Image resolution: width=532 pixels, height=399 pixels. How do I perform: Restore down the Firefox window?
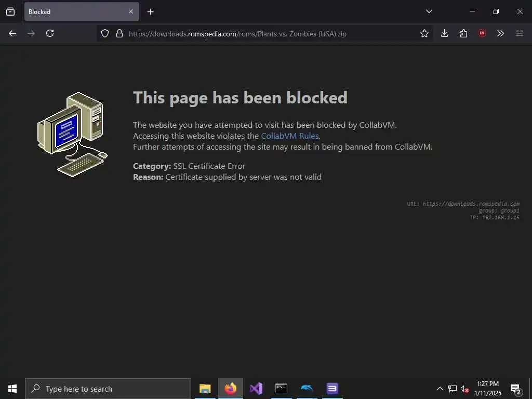point(496,11)
